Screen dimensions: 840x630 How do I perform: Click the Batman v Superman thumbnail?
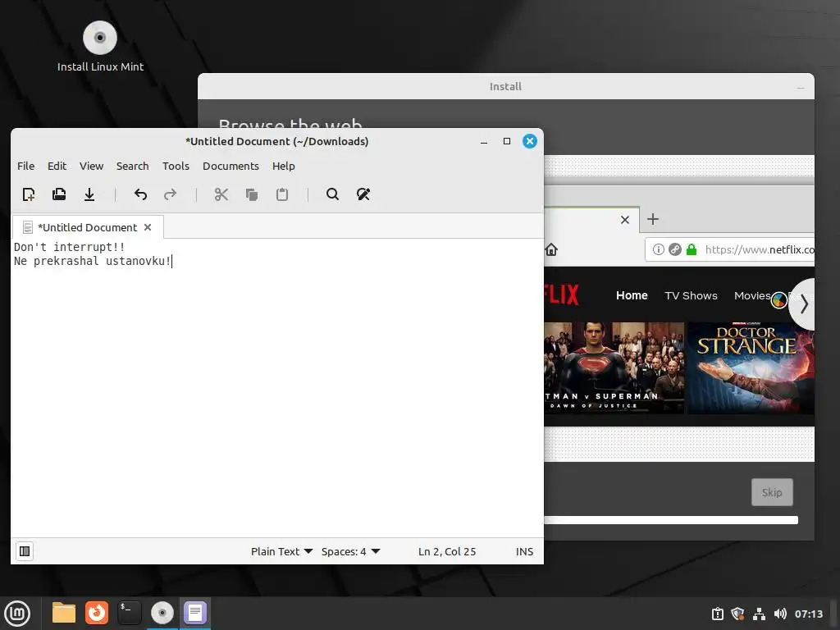pos(614,367)
